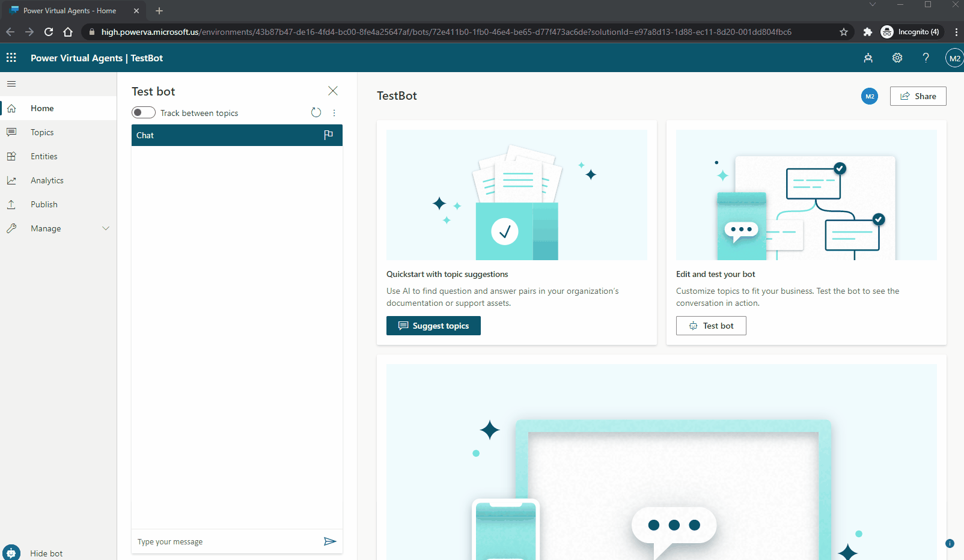Expand the Manage menu chevron
The height and width of the screenshot is (560, 964).
coord(106,228)
